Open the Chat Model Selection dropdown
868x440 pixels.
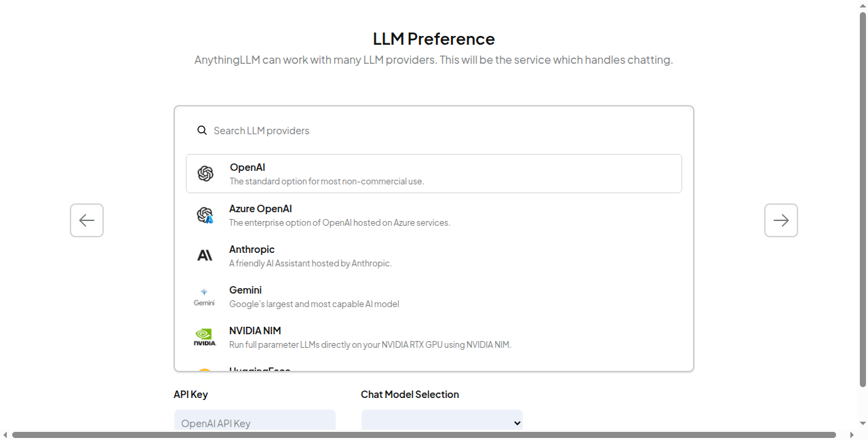coord(441,422)
